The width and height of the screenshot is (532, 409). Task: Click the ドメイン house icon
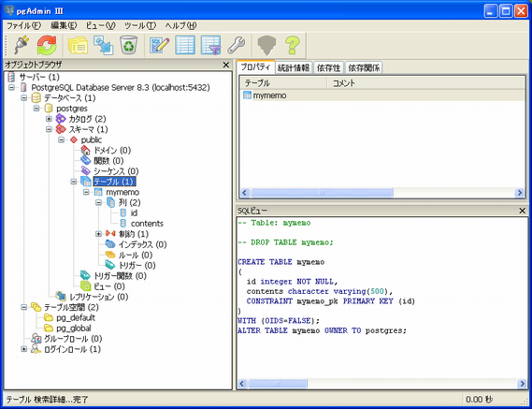85,150
